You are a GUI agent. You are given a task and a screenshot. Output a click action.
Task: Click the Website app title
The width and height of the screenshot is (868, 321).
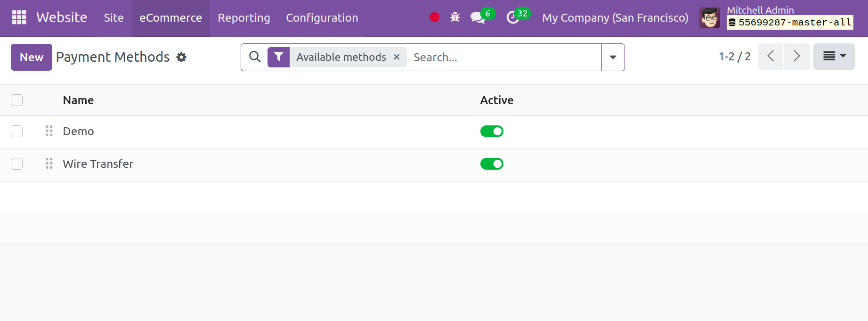pyautogui.click(x=62, y=17)
